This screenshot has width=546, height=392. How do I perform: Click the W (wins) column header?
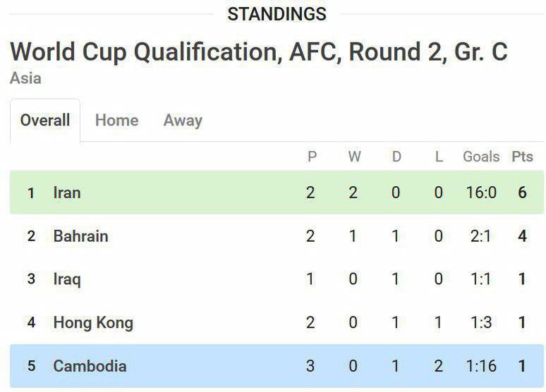(x=354, y=157)
